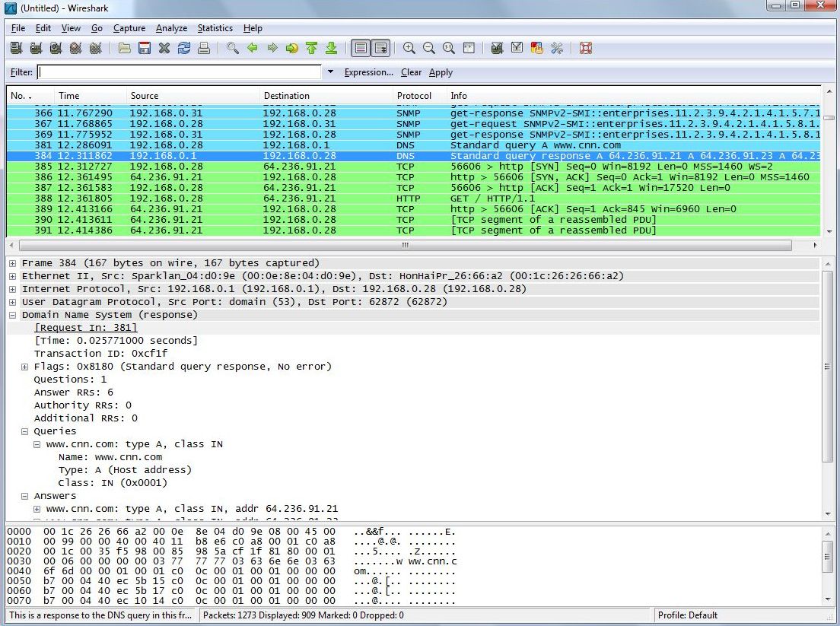Screen dimensions: 840x626
Task: Open the Statistics menu
Action: click(215, 28)
